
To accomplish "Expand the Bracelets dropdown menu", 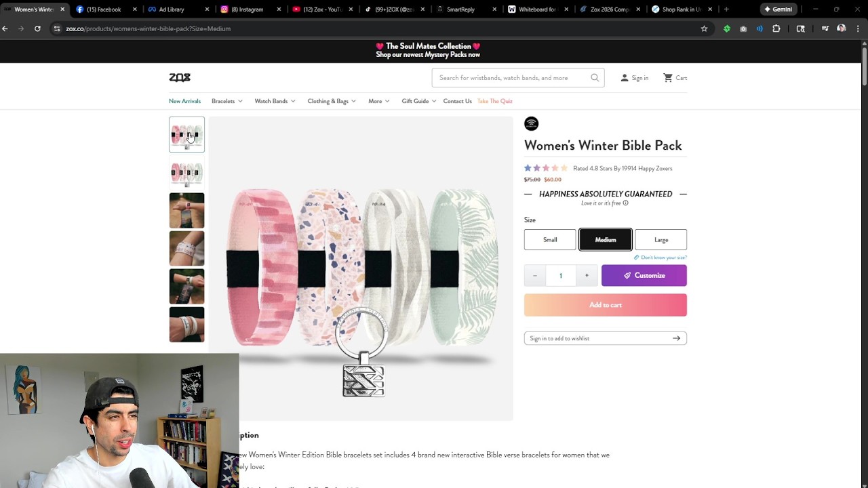I will (x=227, y=101).
